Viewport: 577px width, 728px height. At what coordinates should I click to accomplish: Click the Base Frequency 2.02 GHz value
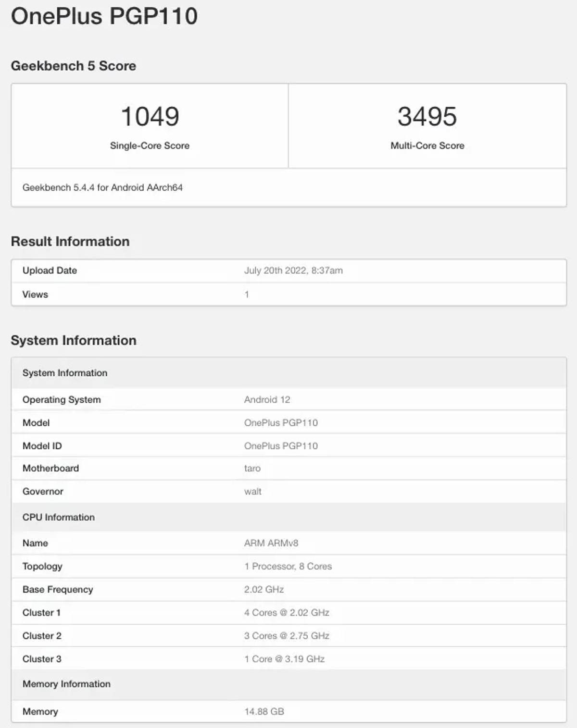264,589
